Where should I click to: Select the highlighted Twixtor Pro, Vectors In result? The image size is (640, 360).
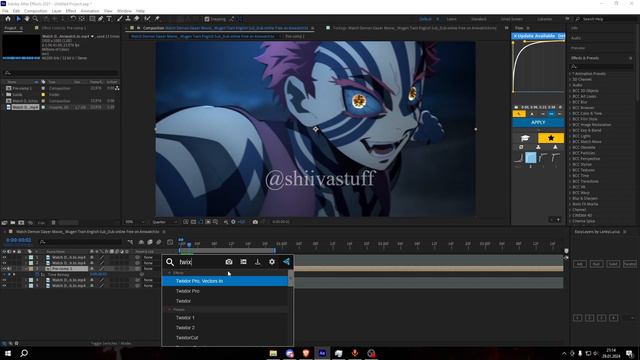click(225, 281)
